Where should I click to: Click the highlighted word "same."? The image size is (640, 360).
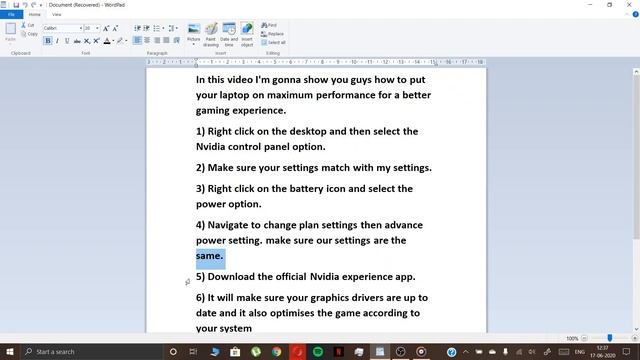(210, 256)
